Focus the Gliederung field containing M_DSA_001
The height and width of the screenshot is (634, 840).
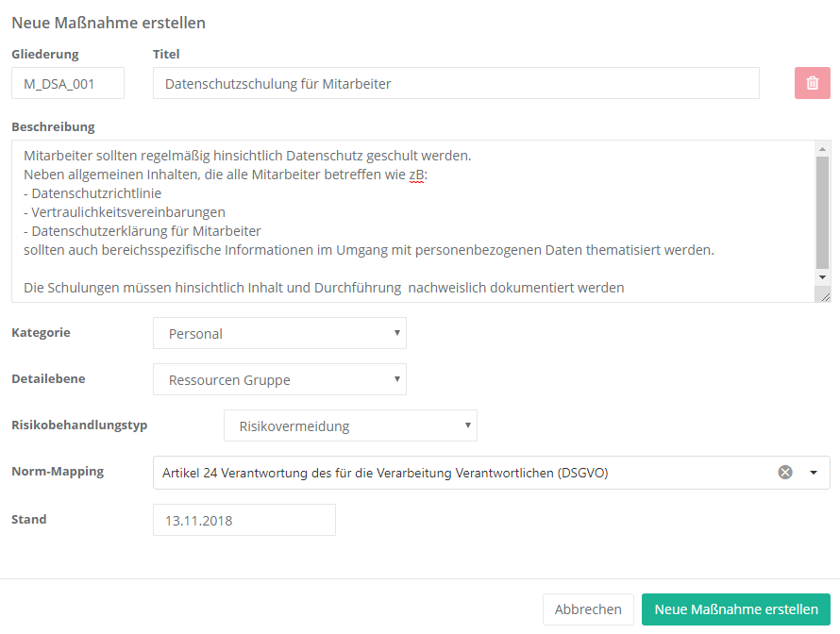point(68,83)
